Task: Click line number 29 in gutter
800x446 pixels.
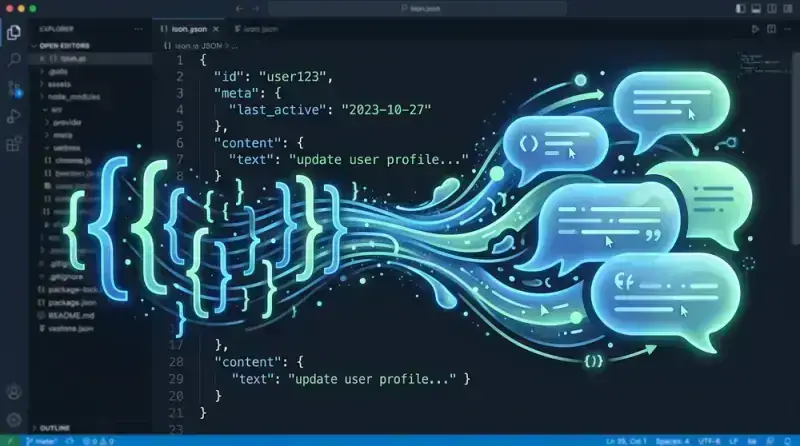Action: pos(176,379)
